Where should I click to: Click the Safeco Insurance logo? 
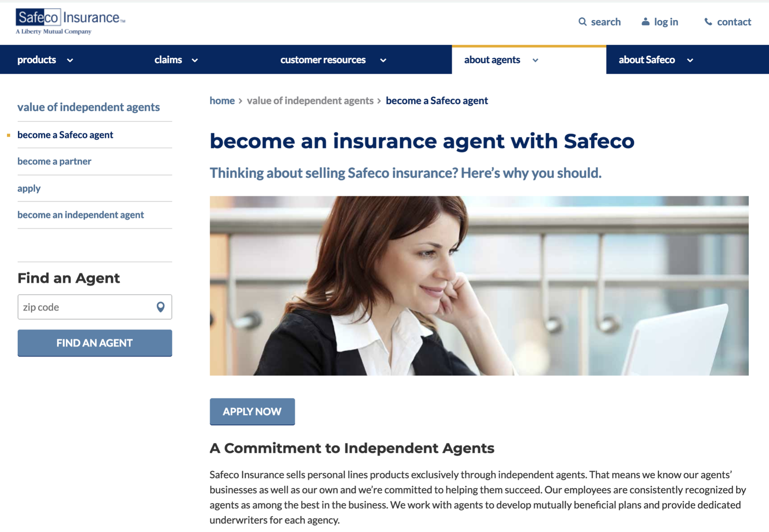[x=71, y=21]
